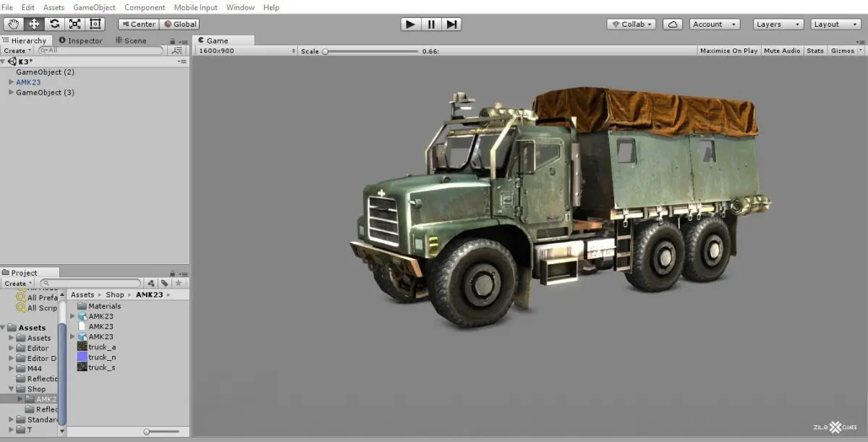Screen dimensions: 868x442
Task: Adjust the Project icon size slider
Action: click(x=161, y=432)
